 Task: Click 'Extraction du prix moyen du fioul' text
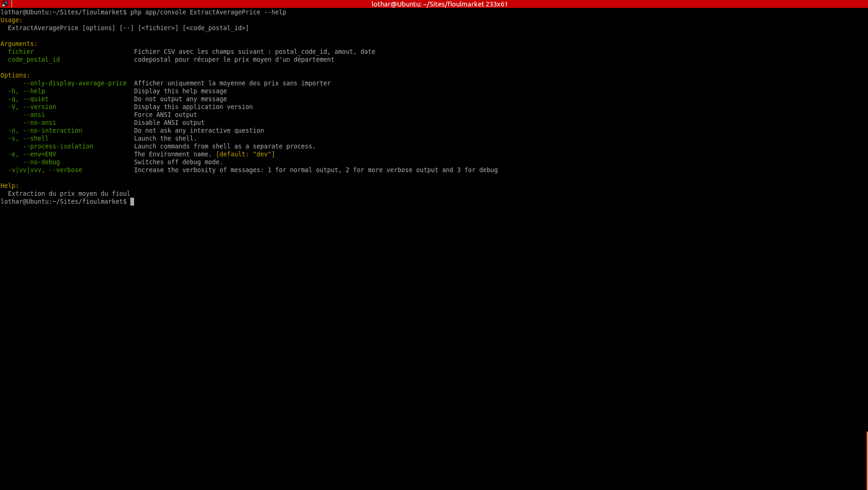pyautogui.click(x=69, y=193)
